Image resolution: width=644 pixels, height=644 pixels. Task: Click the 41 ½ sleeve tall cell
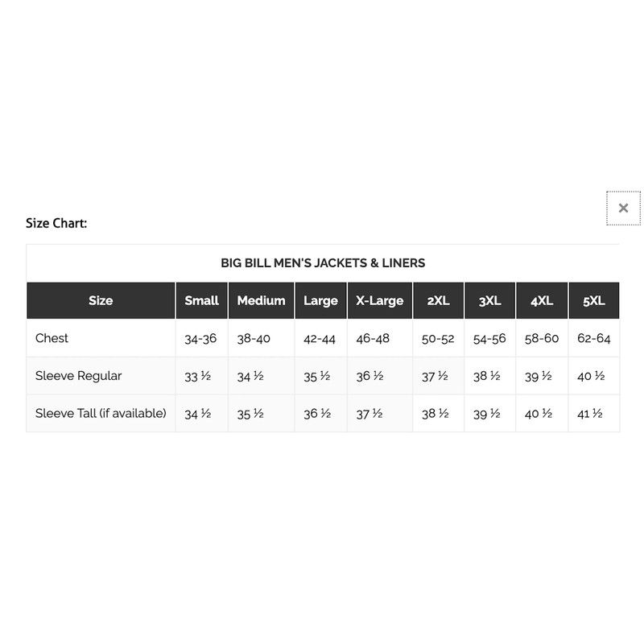590,414
